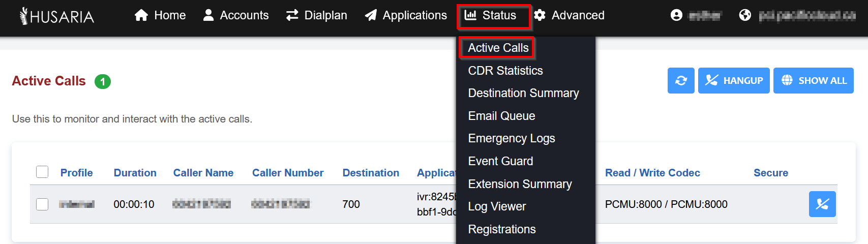This screenshot has height=244, width=868.
Task: Open Log Viewer from menu
Action: [497, 206]
